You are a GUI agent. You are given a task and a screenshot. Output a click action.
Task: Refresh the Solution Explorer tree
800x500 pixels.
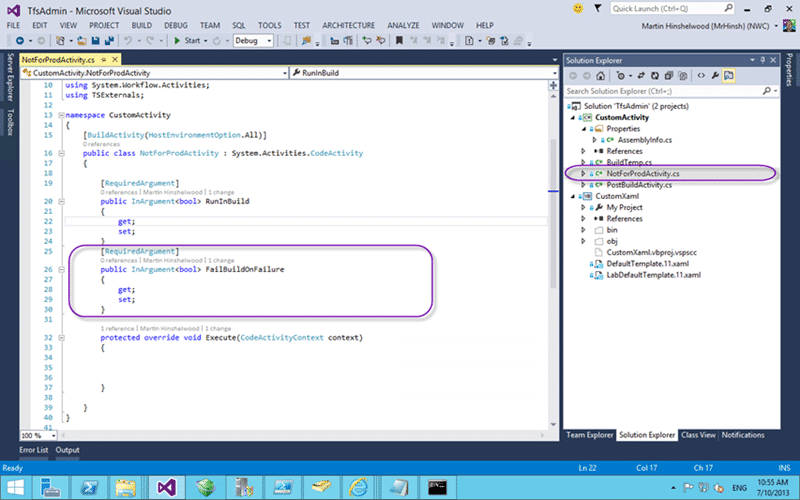[x=655, y=76]
